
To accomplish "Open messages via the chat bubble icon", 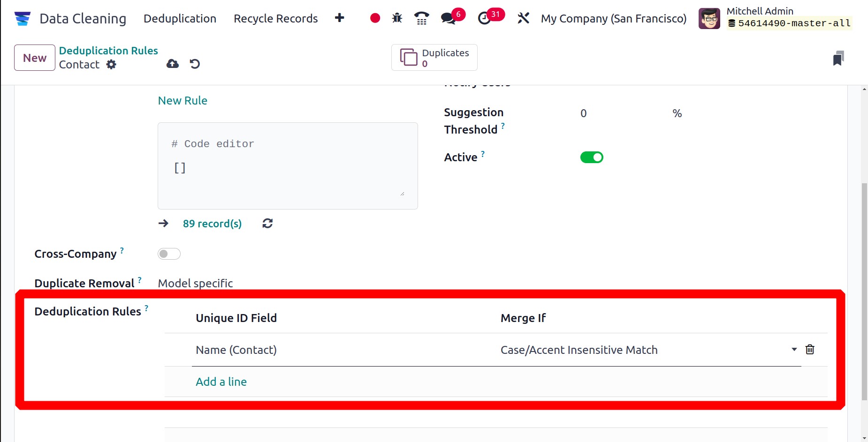I will (x=448, y=18).
